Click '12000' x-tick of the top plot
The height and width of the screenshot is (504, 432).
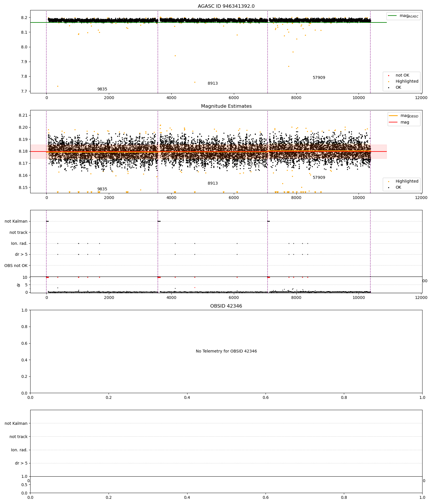tap(421, 98)
